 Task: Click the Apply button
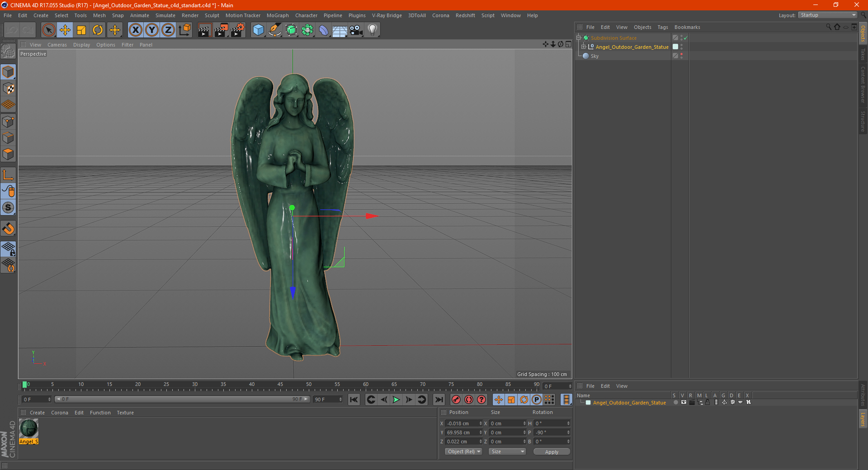pyautogui.click(x=552, y=451)
